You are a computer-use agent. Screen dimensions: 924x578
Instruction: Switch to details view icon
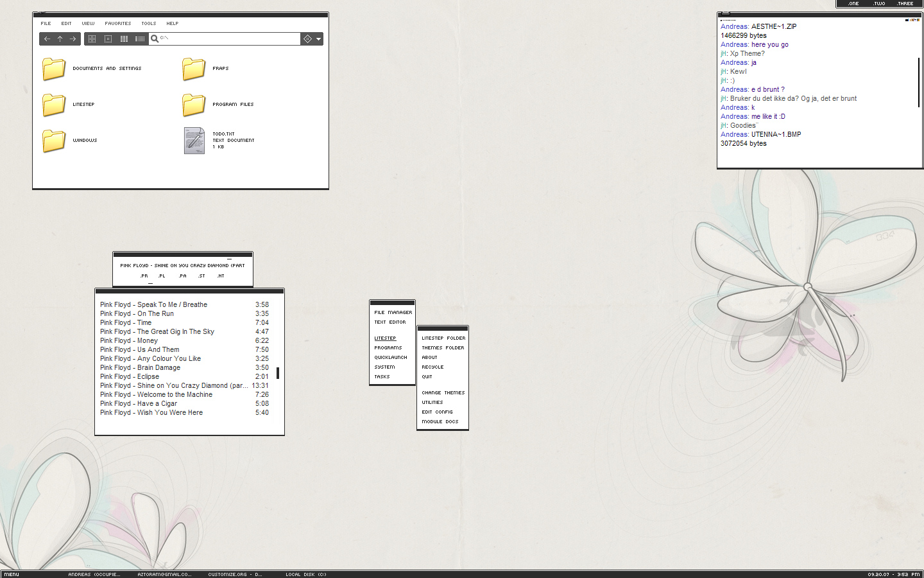(x=140, y=39)
